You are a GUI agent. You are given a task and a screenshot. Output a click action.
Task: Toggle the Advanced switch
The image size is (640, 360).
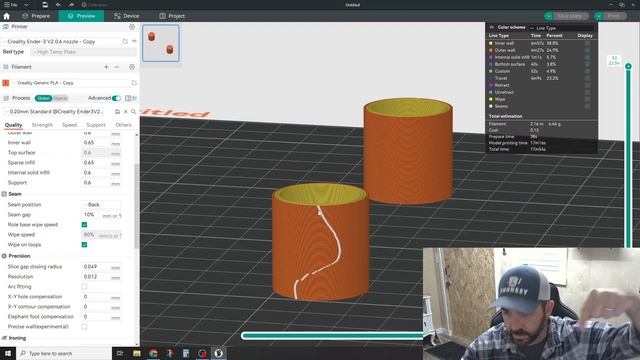[116, 98]
